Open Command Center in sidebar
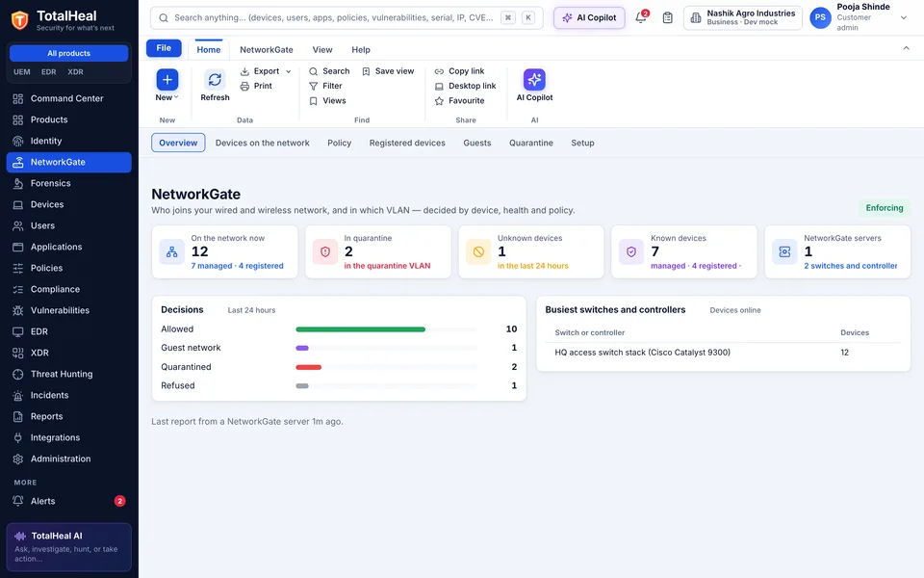The height and width of the screenshot is (578, 924). point(69,98)
